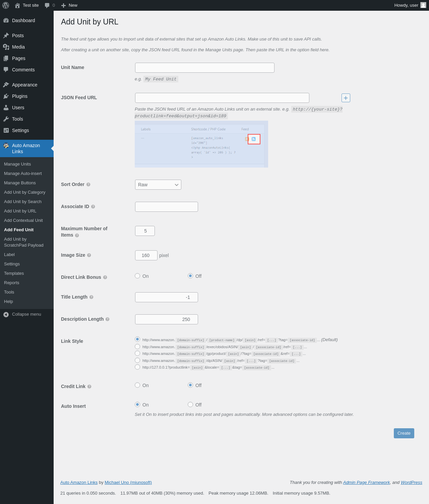Click the New plus icon in admin bar
Screen dimensions: 429x504
[x=63, y=5]
